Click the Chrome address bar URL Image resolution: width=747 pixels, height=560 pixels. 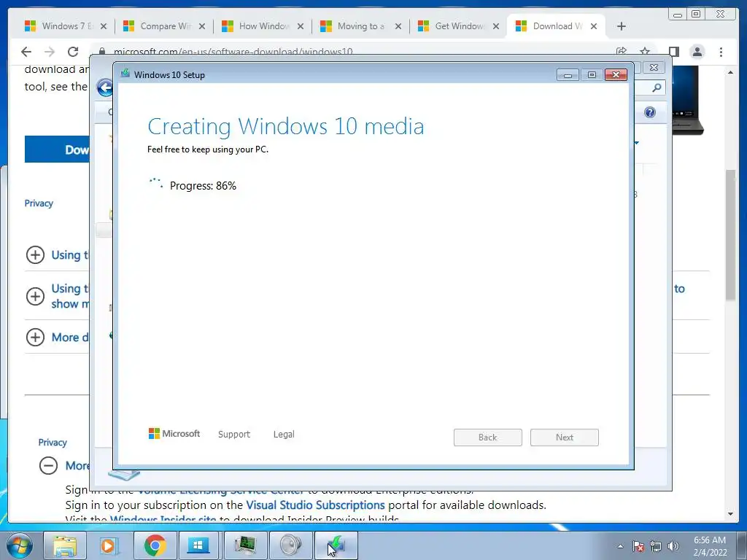(233, 51)
